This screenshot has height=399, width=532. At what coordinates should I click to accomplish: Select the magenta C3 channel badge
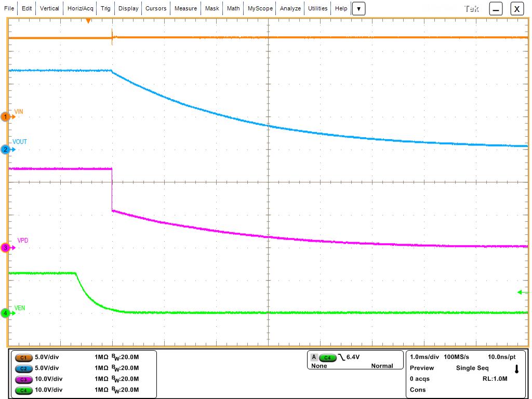24,379
